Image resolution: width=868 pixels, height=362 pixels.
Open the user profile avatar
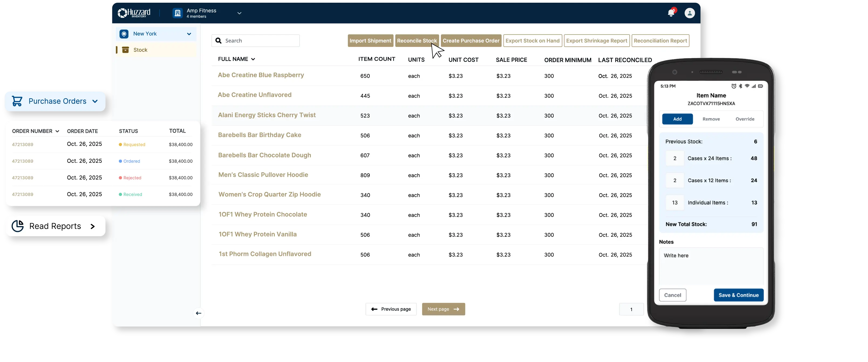[689, 13]
